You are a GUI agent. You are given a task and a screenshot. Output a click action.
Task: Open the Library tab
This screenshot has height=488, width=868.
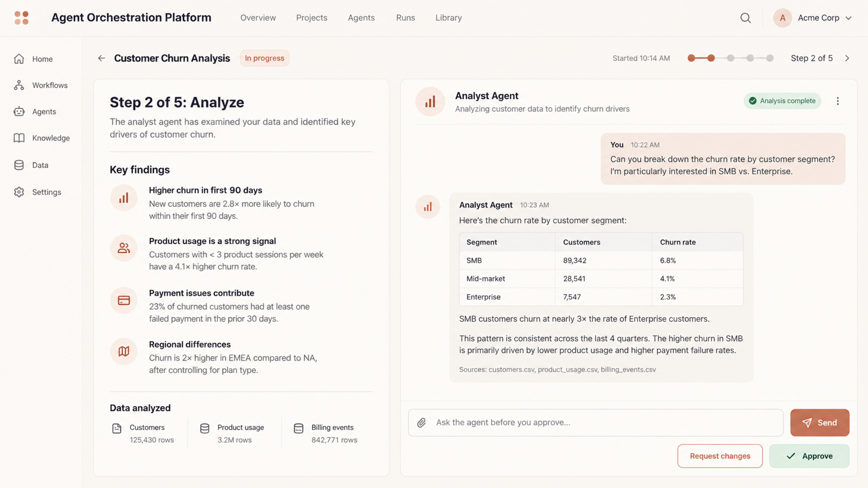click(x=449, y=18)
